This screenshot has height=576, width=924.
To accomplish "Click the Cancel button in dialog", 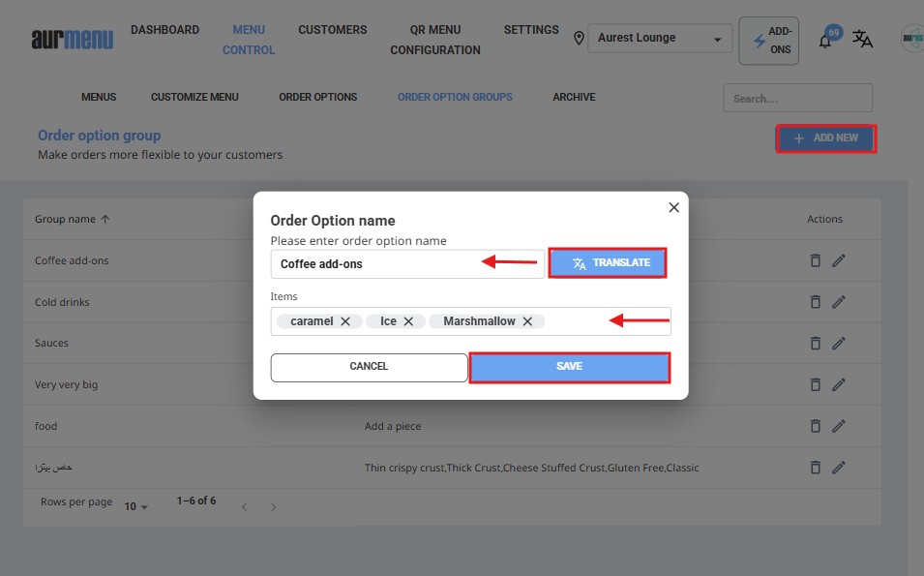I will (369, 367).
